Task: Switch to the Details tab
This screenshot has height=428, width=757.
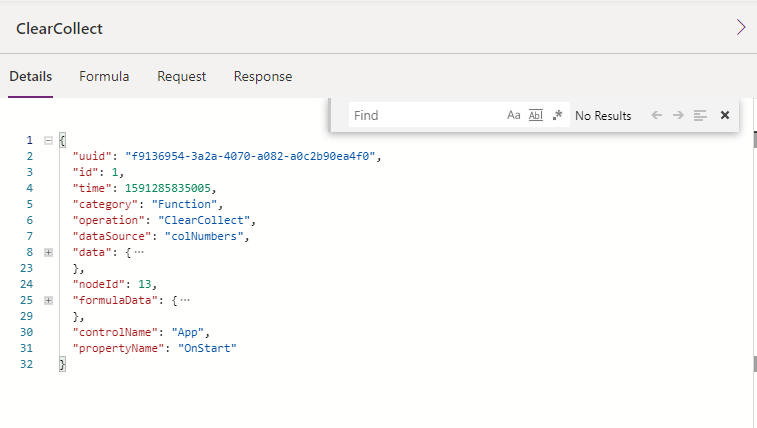Action: tap(30, 76)
